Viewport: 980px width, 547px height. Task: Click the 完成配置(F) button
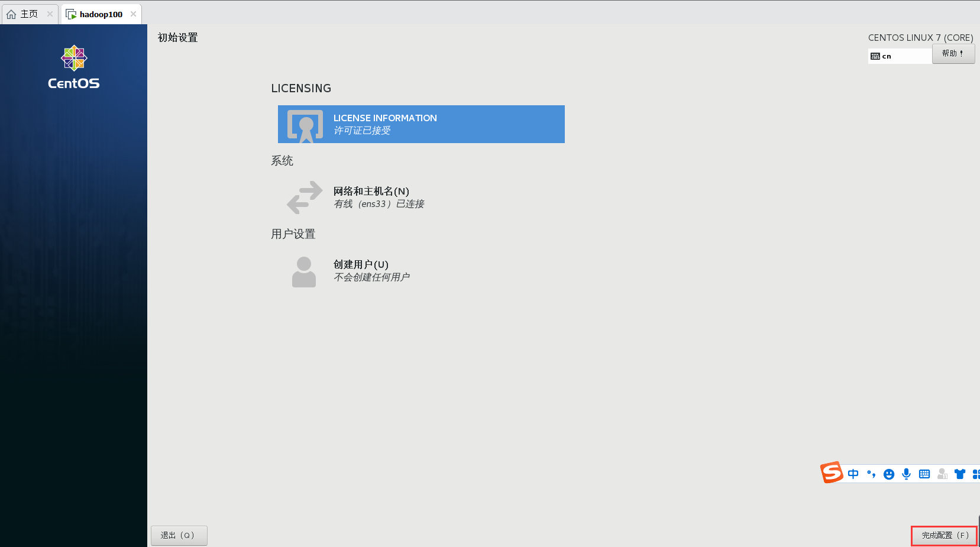tap(945, 536)
